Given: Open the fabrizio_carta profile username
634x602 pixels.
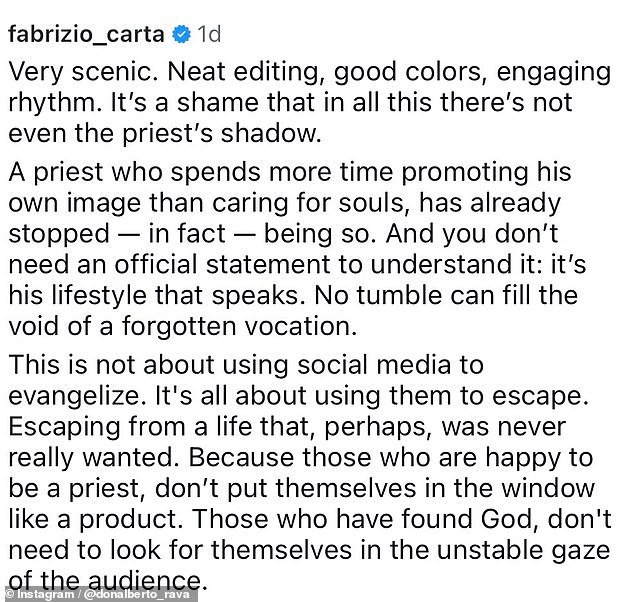Looking at the screenshot, I should pos(86,35).
